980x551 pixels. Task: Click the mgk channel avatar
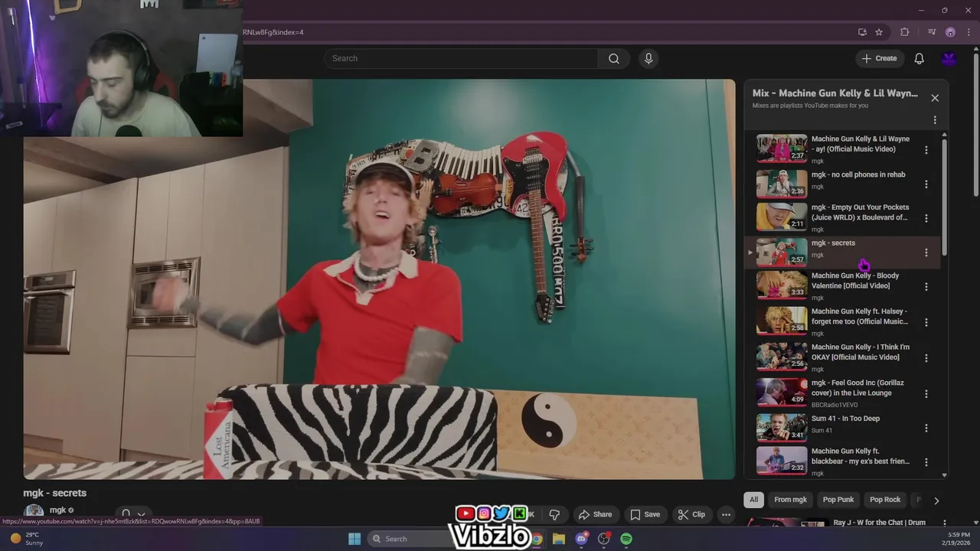34,513
